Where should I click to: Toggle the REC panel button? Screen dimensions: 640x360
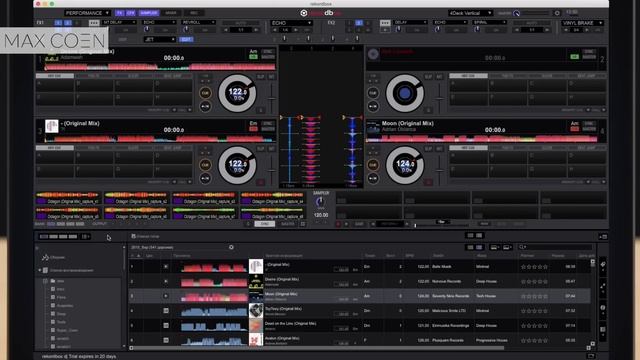[194, 13]
